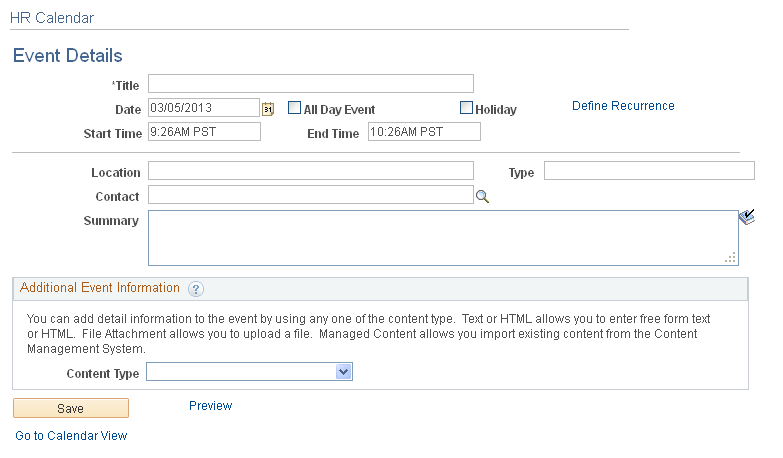Screen dimensions: 783x458
Task: Focus the Title input field
Action: point(311,83)
